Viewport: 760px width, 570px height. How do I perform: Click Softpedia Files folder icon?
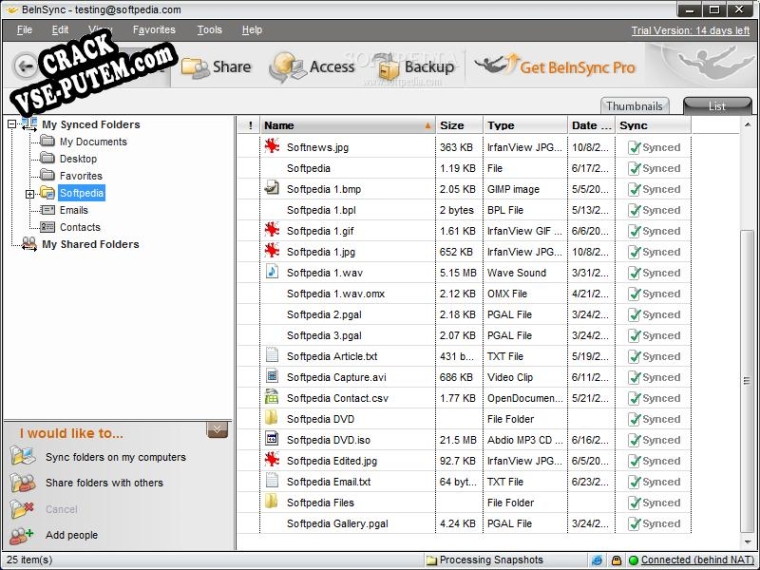pos(272,502)
